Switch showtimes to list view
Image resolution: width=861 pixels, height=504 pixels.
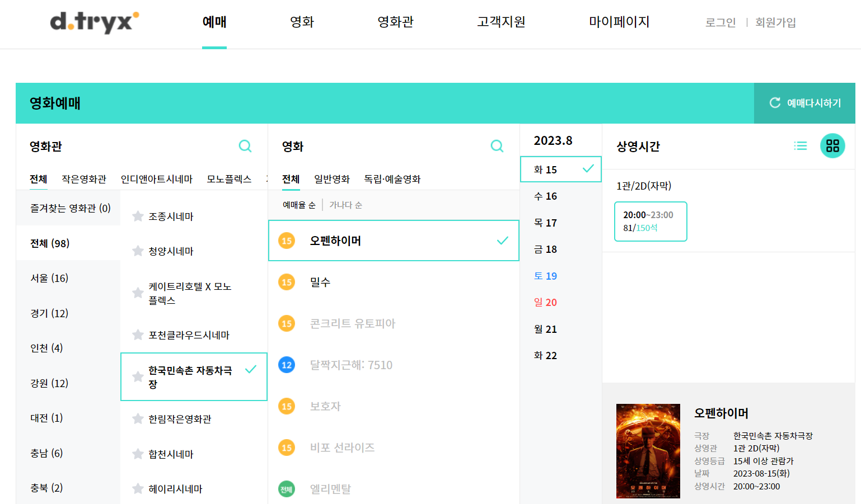[x=801, y=146]
